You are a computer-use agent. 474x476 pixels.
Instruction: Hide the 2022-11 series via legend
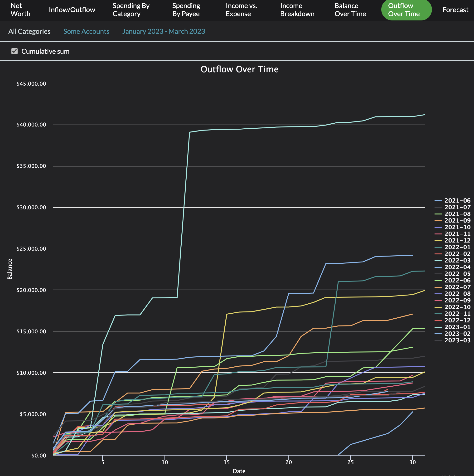tap(457, 314)
